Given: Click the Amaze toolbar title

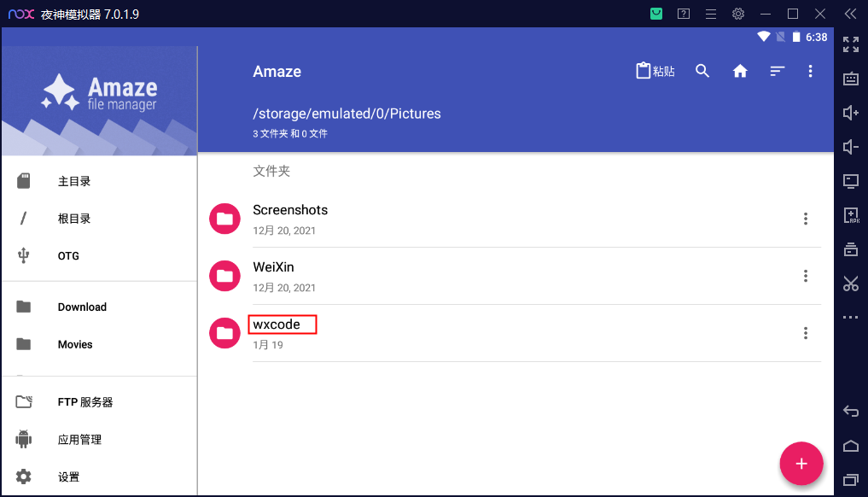Looking at the screenshot, I should 277,72.
